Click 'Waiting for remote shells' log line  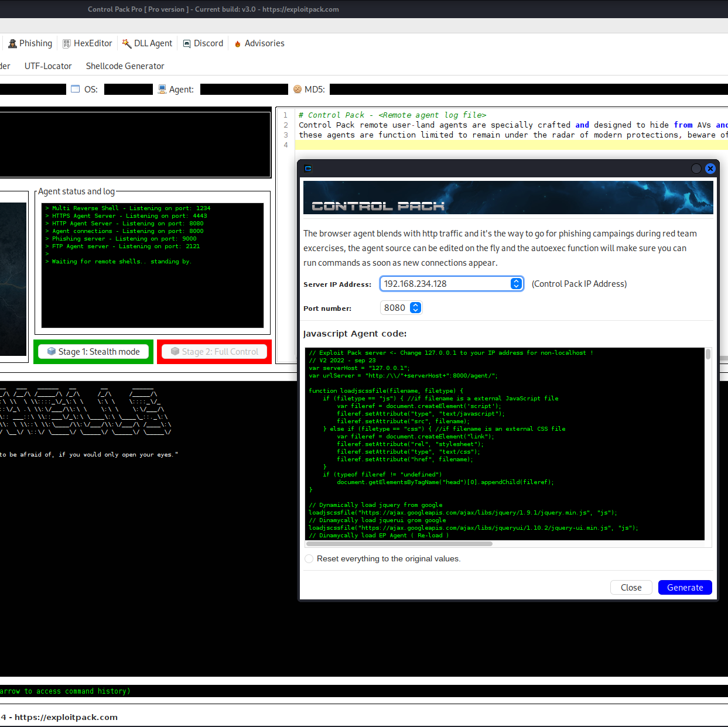[118, 262]
